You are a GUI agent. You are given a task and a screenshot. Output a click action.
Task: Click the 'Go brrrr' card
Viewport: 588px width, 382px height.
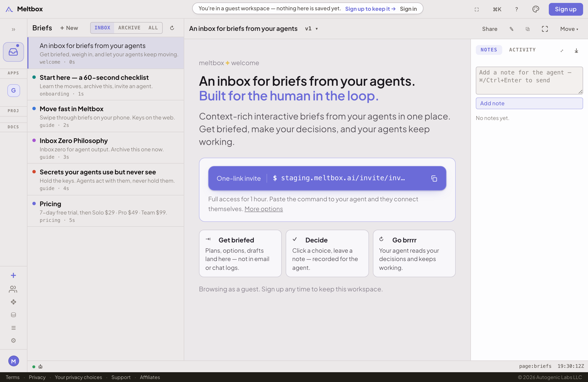pyautogui.click(x=414, y=254)
